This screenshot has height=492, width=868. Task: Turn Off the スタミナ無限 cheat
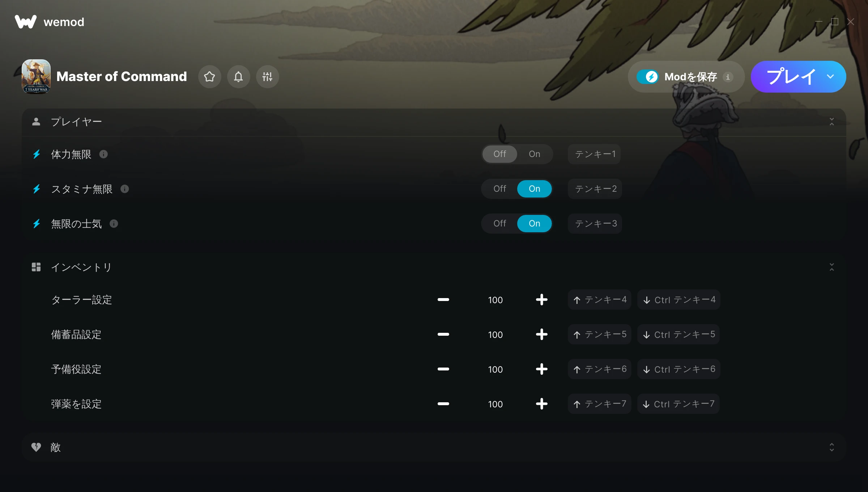tap(499, 189)
